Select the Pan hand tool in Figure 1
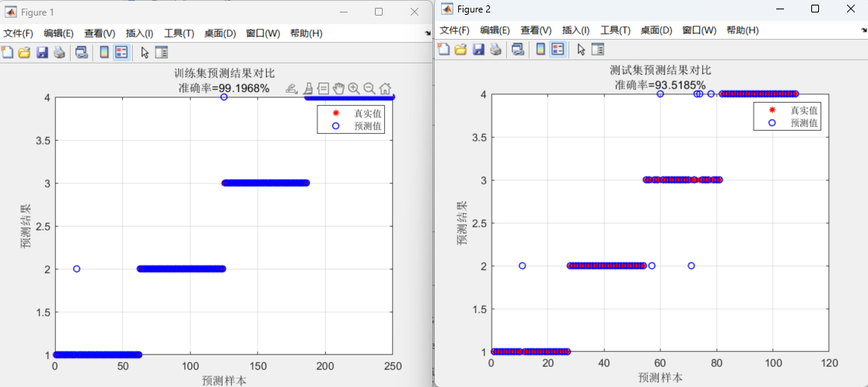Viewport: 868px width, 387px height. [338, 88]
